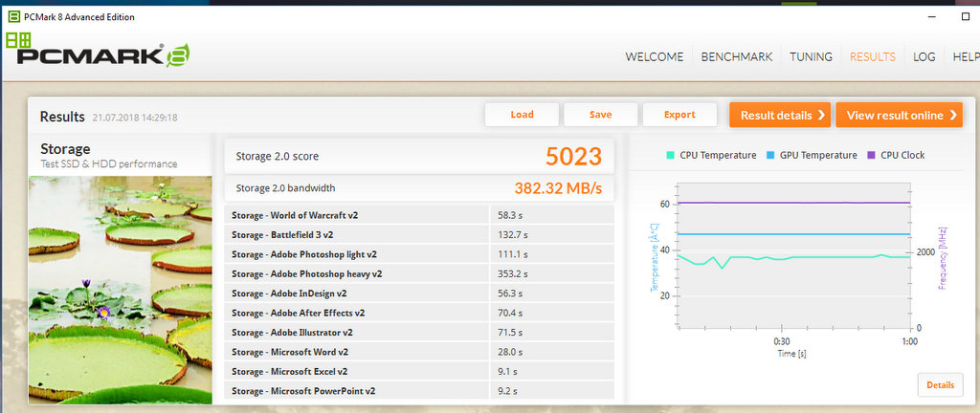Click the Storage heading text
980x413 pixels.
pos(65,149)
